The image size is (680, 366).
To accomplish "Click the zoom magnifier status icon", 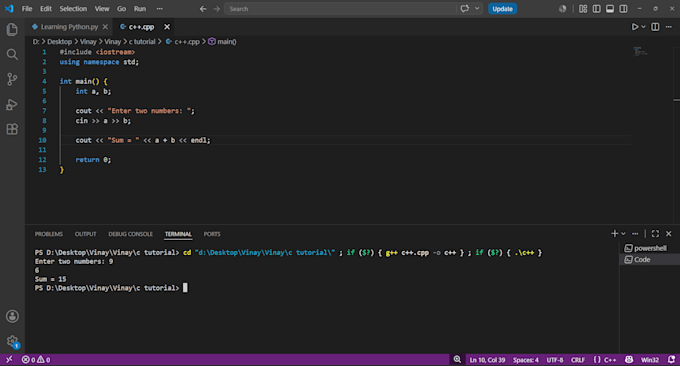I will [457, 359].
